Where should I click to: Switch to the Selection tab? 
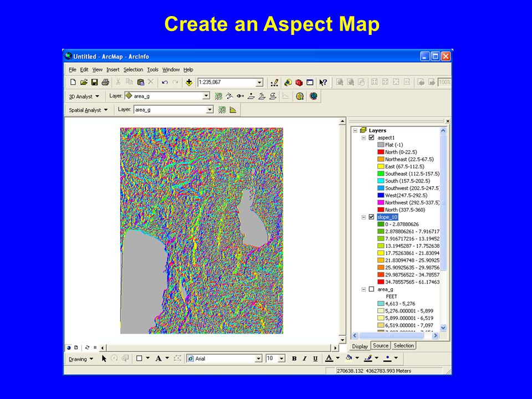click(x=404, y=345)
